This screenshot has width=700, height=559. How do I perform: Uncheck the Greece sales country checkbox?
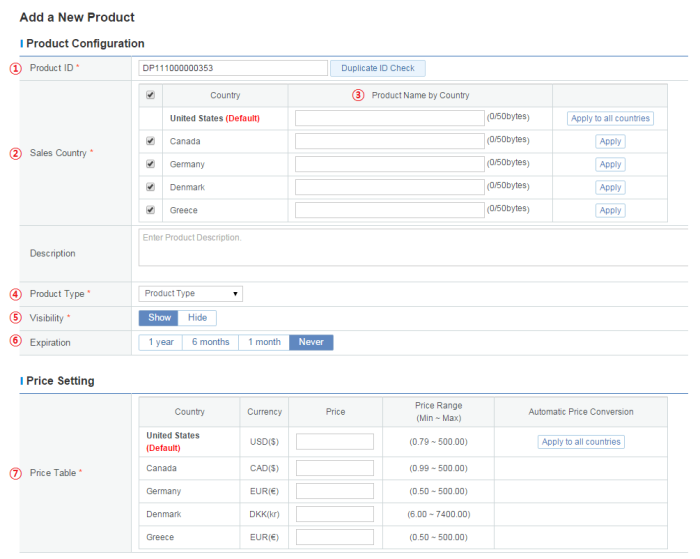pos(150,210)
